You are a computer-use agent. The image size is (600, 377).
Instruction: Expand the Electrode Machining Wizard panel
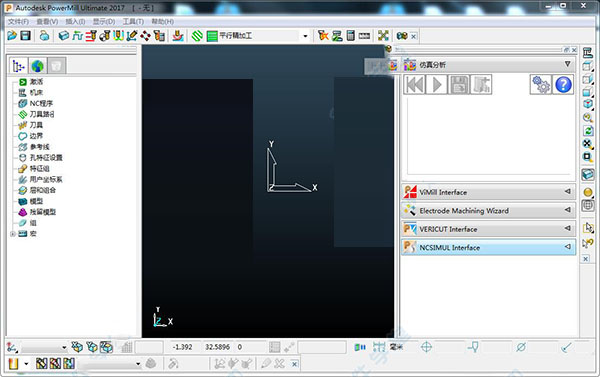489,211
